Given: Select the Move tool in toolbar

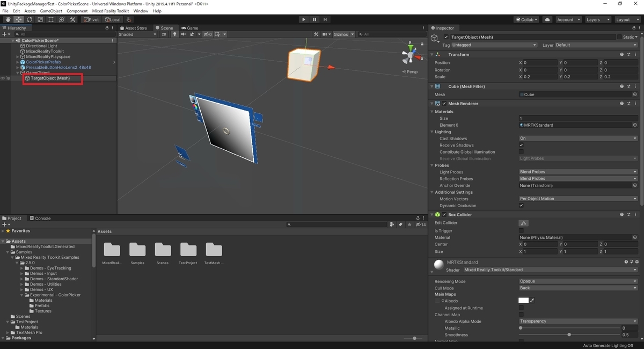Looking at the screenshot, I should [18, 20].
